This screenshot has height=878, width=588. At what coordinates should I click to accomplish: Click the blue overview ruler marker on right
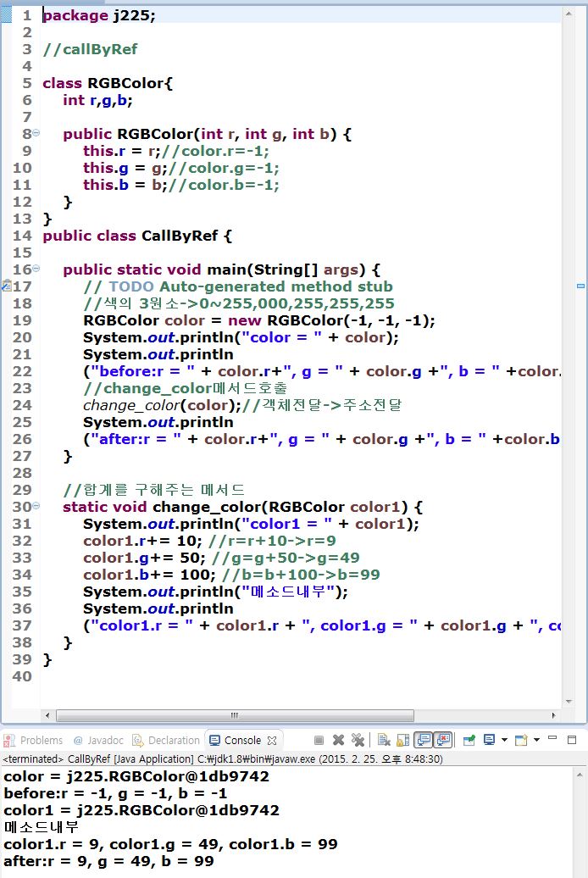pos(580,286)
